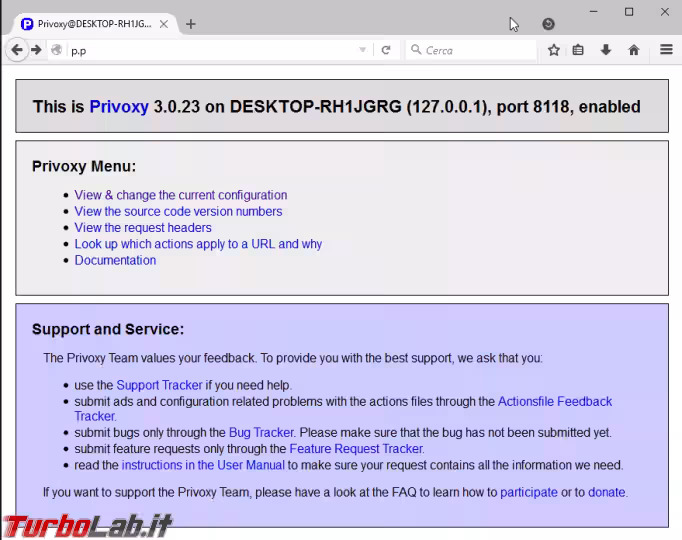This screenshot has height=540, width=682.
Task: Open the Privoxy link in the header
Action: pos(119,107)
